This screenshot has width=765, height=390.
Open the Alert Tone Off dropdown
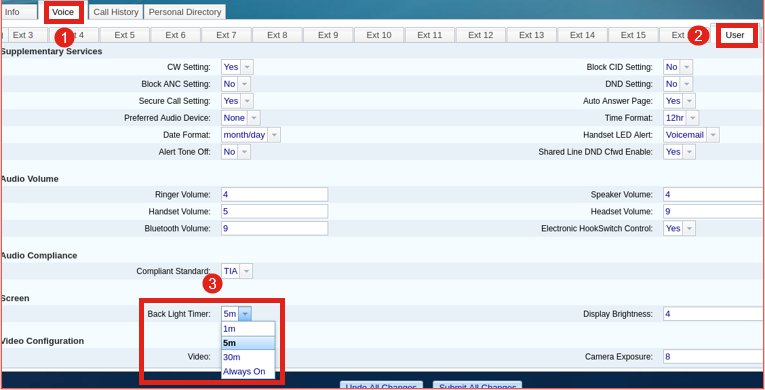[x=236, y=152]
